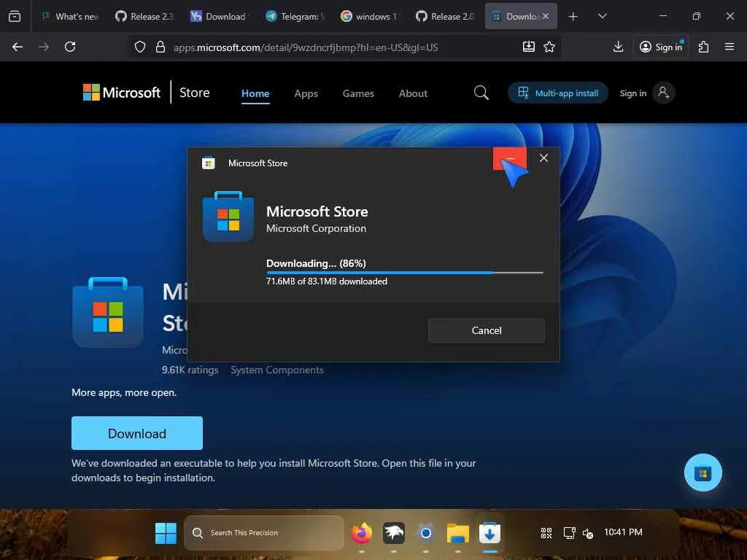
Task: Click the Microsoft Store app icon in dialog
Action: coord(228,217)
